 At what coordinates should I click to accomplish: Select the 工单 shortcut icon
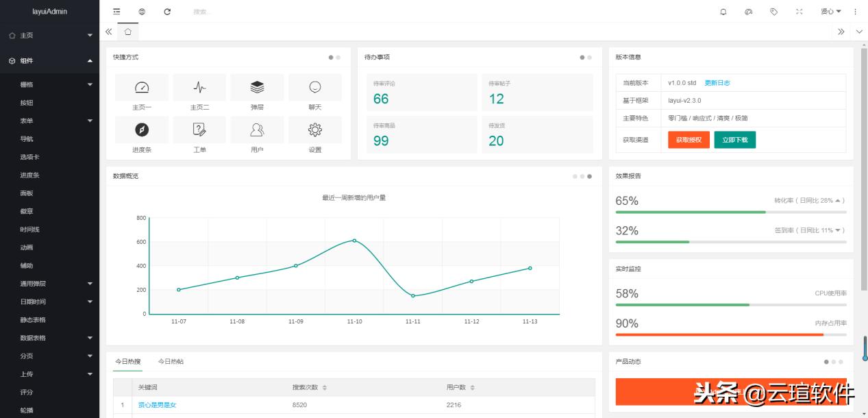(199, 130)
